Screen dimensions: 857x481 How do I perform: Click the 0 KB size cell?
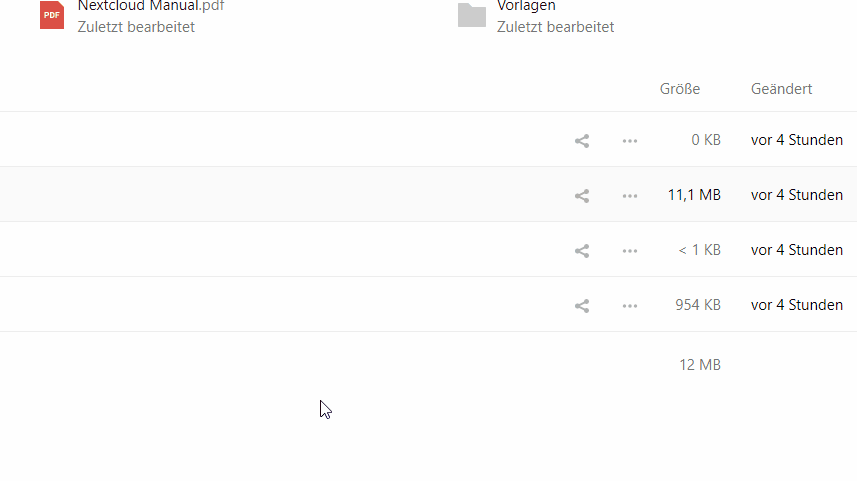pyautogui.click(x=706, y=140)
